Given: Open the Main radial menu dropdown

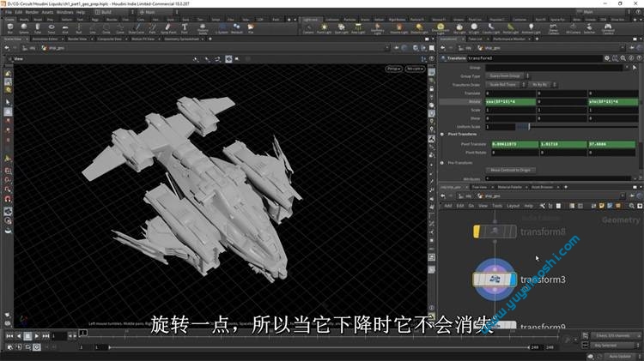Looking at the screenshot, I should 158,12.
